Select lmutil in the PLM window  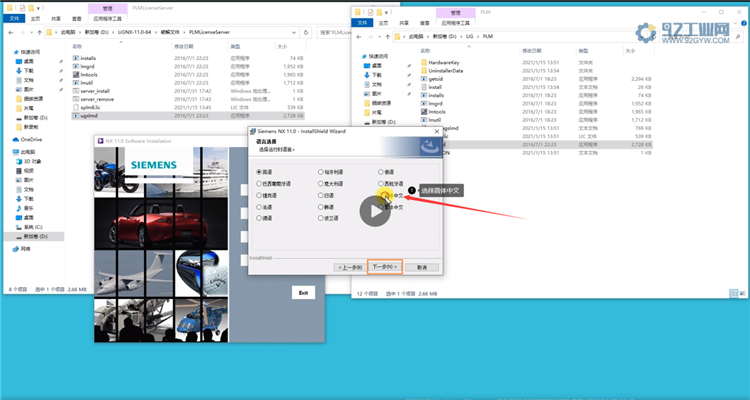pyautogui.click(x=434, y=120)
